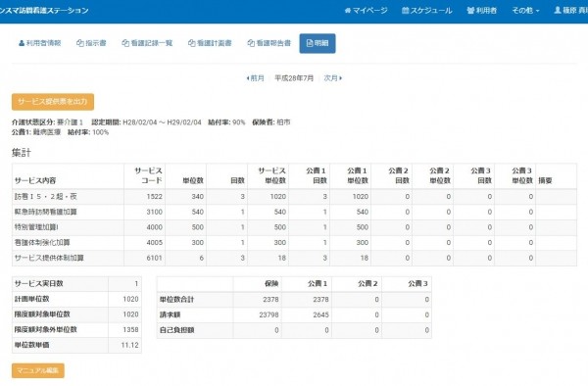Image resolution: width=588 pixels, height=386 pixels.
Task: Click the 保険者 柏市 text
Action: click(x=271, y=122)
